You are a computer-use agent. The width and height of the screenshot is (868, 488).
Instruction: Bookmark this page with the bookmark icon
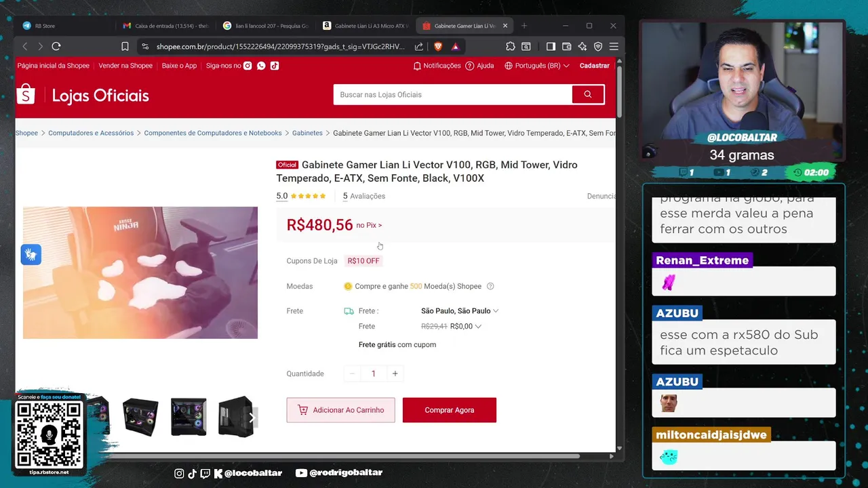coord(125,46)
